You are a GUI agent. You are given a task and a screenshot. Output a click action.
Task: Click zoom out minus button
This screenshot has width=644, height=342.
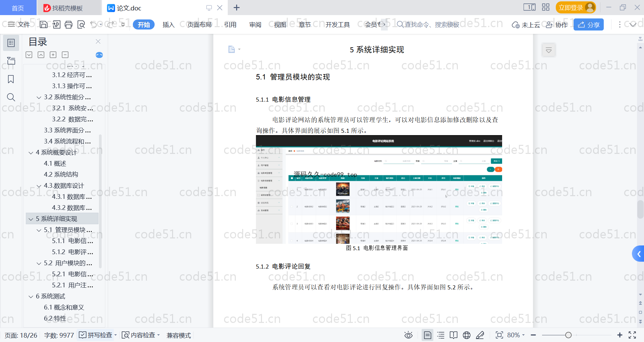(x=533, y=335)
